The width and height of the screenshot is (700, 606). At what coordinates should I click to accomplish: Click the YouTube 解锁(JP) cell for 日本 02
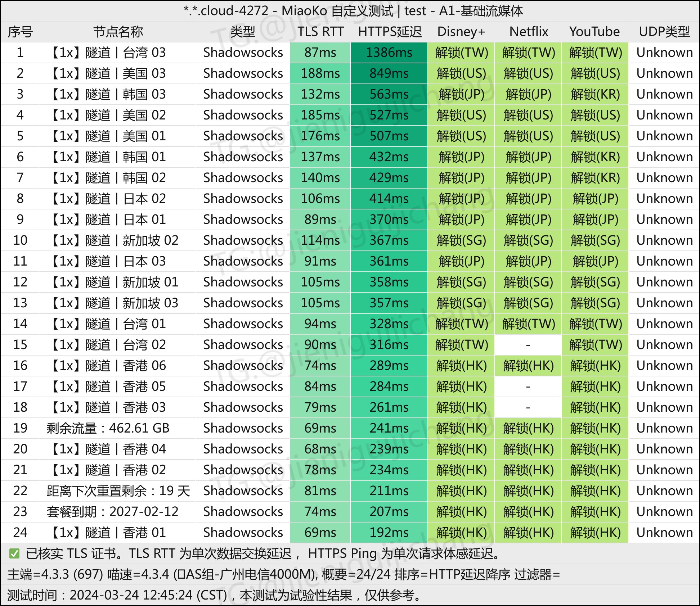pos(595,199)
